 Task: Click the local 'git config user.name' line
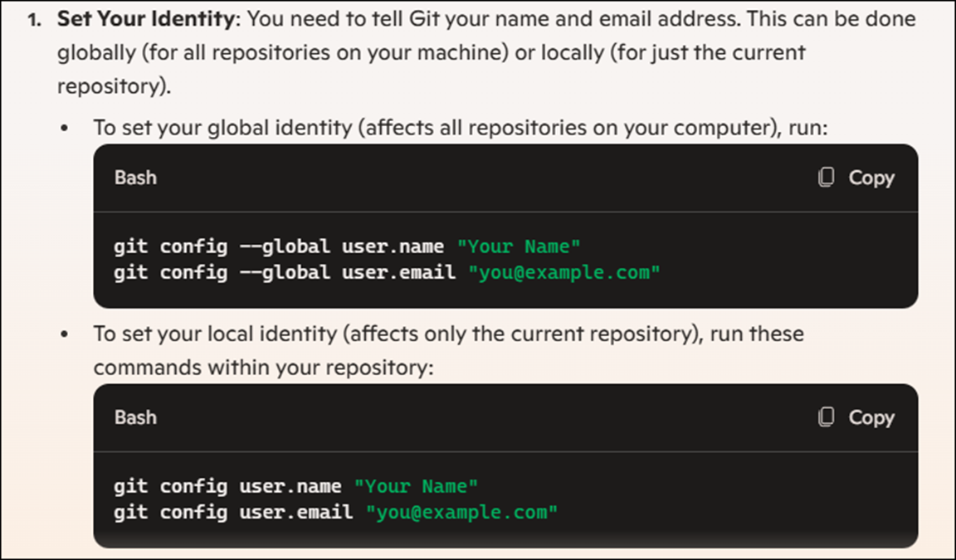point(295,486)
